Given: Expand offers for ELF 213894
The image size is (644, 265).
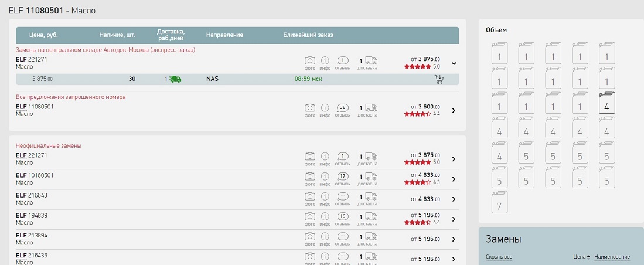Looking at the screenshot, I should pos(454,239).
